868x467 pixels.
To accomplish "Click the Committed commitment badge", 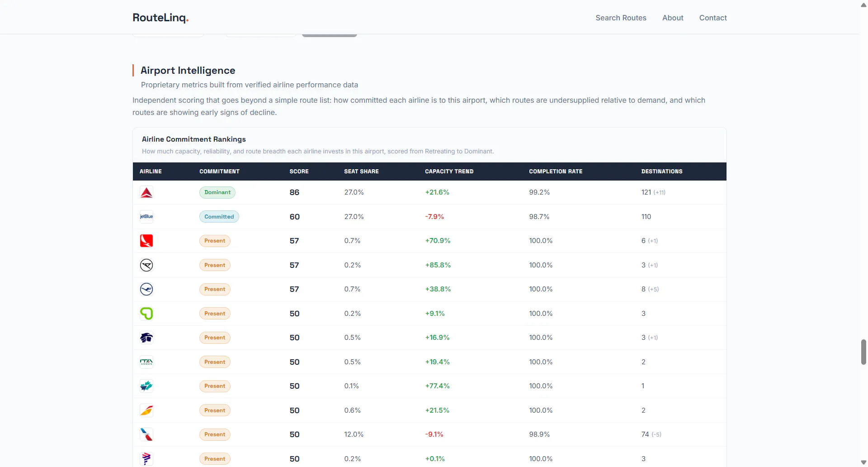I will (219, 217).
